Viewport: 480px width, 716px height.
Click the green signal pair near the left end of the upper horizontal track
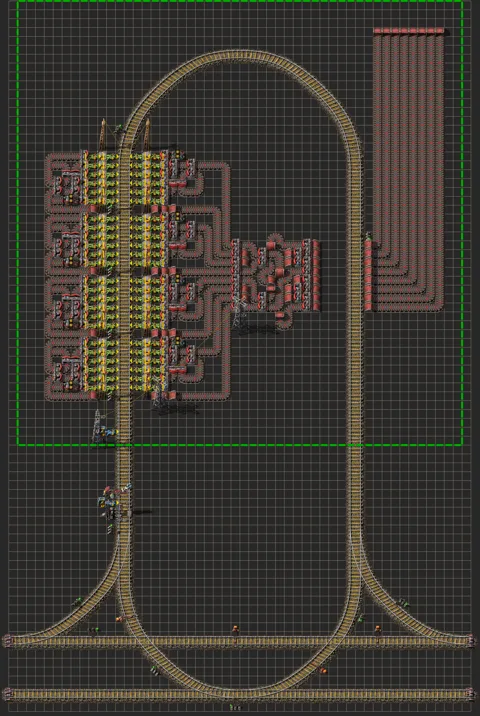(x=93, y=631)
